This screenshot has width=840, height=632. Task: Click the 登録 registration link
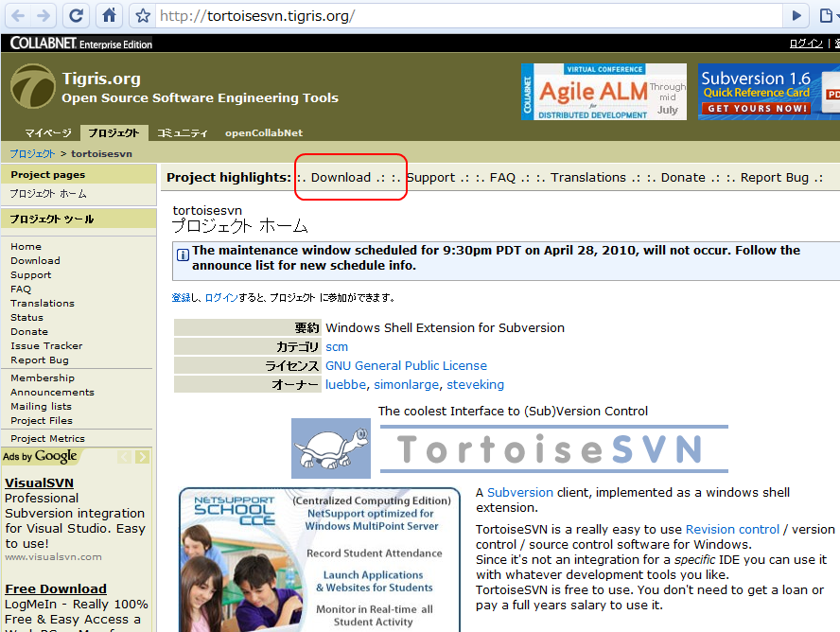[181, 298]
